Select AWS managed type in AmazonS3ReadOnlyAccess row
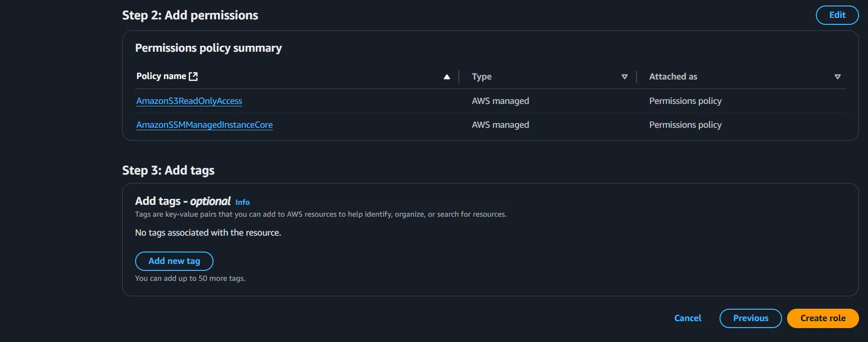Viewport: 868px width, 342px height. 500,101
